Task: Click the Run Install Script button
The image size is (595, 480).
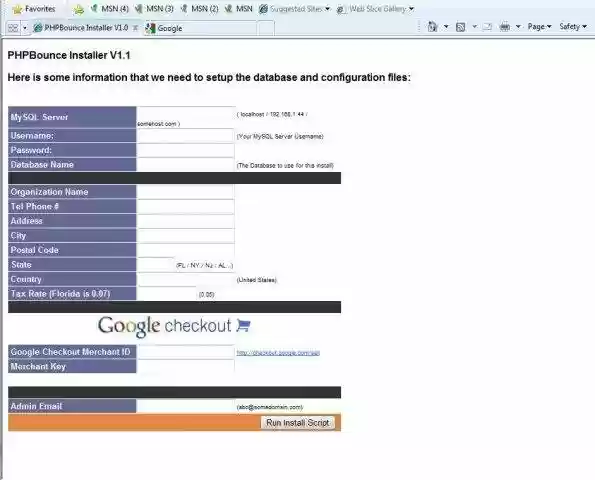Action: coord(298,423)
